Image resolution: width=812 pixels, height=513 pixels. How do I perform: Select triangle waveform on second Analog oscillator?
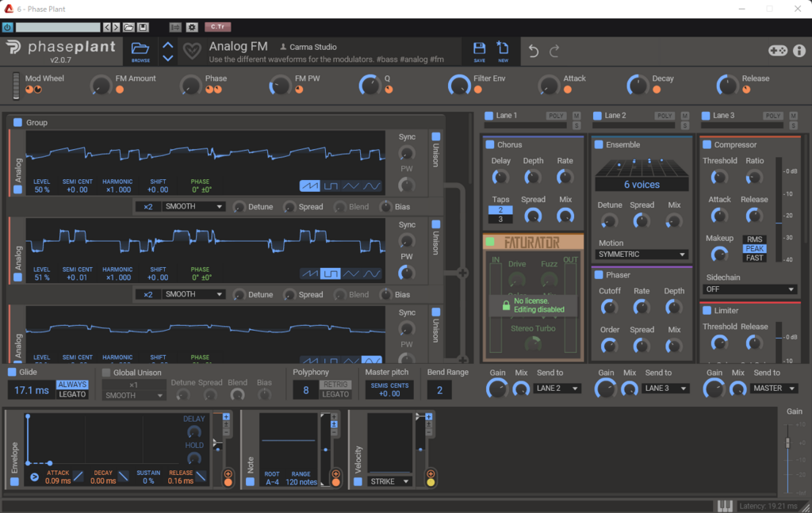click(351, 274)
